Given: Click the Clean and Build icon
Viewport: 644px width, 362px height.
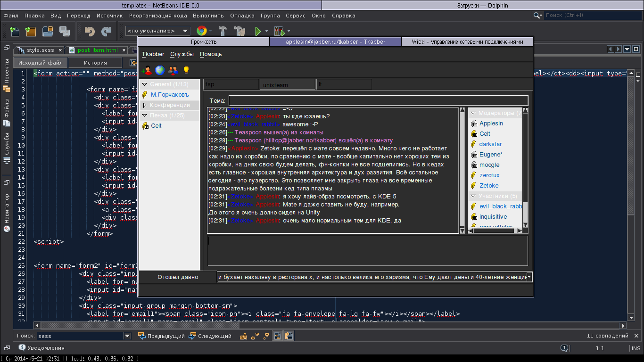Looking at the screenshot, I should [x=240, y=31].
